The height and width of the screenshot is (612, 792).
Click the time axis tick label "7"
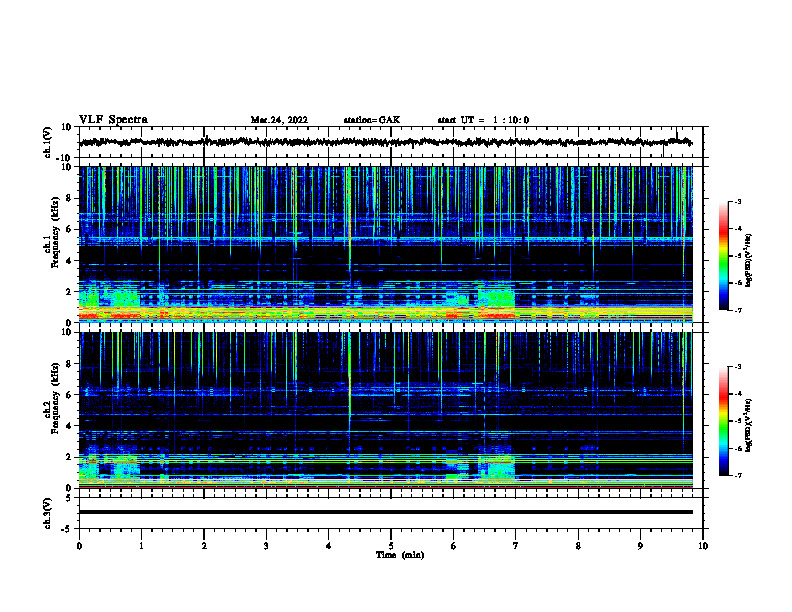coord(516,546)
